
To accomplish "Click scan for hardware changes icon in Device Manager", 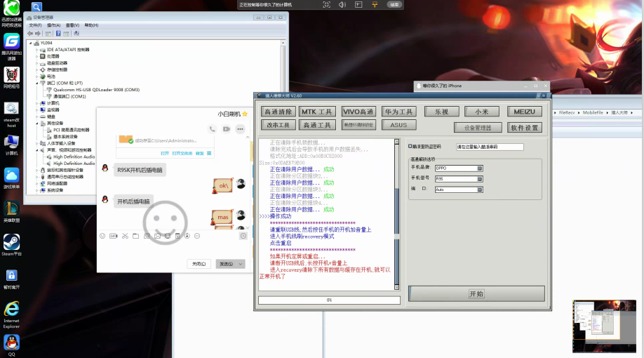I will click(x=76, y=33).
